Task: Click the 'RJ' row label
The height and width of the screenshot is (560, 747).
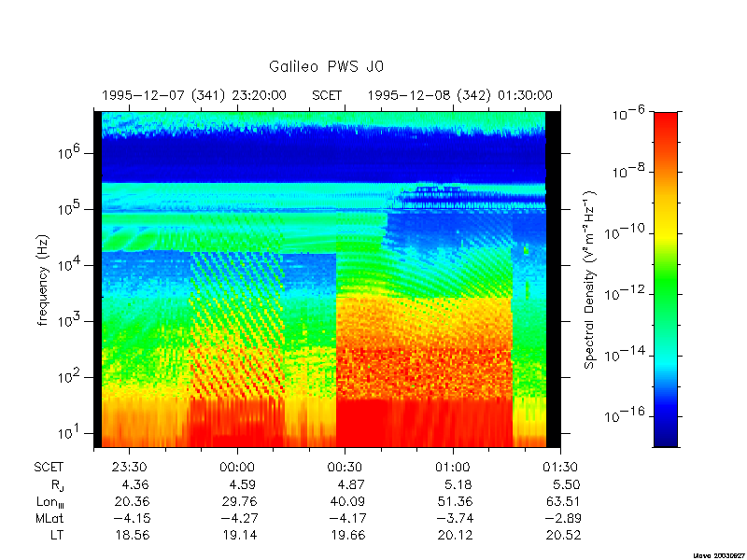Action: pyautogui.click(x=57, y=485)
